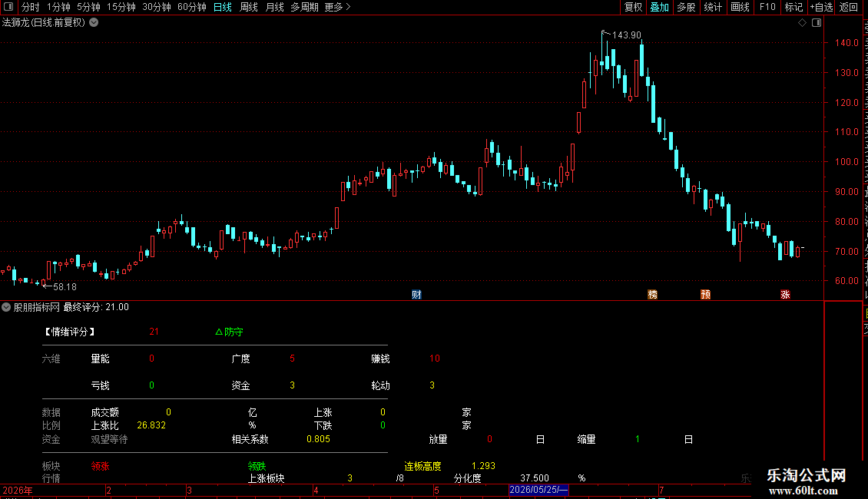The height and width of the screenshot is (499, 868).
Task: Click the 复权 adjustment button
Action: (633, 7)
